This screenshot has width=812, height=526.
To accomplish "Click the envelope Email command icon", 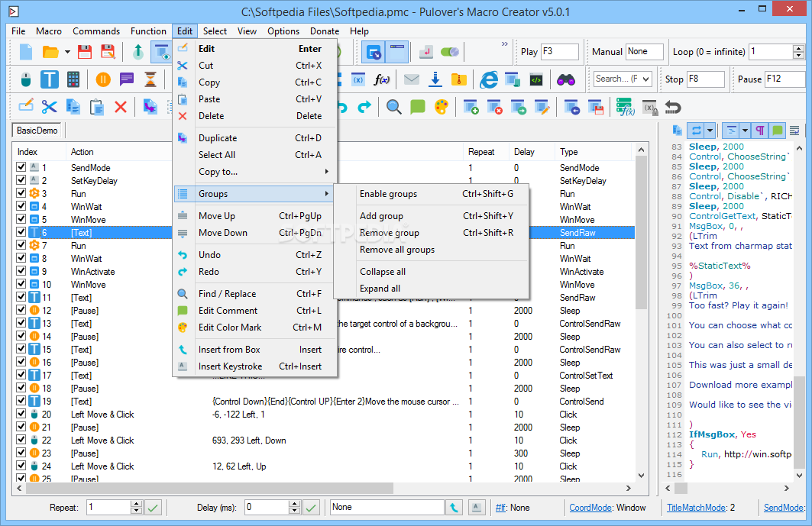I will (412, 79).
